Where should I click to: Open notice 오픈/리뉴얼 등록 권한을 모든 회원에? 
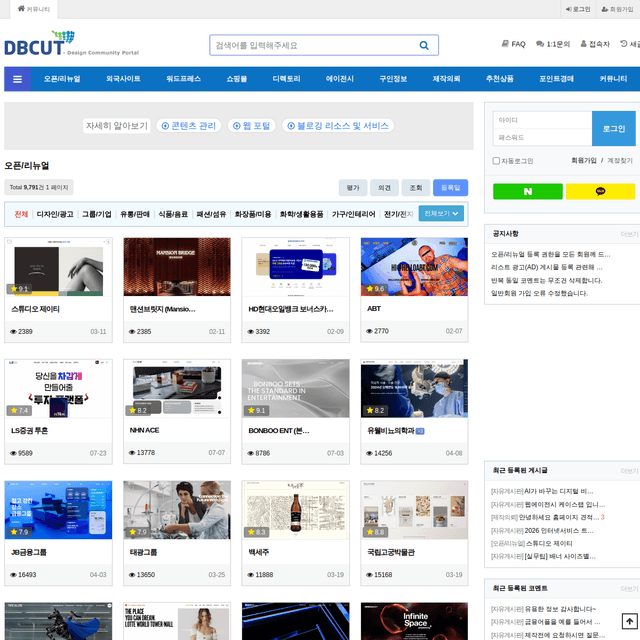pyautogui.click(x=550, y=254)
